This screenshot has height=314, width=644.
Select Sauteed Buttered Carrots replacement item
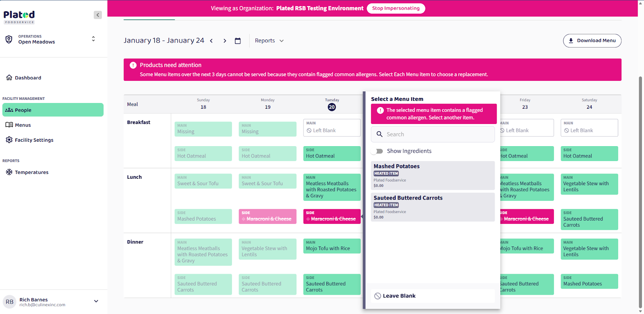point(432,207)
